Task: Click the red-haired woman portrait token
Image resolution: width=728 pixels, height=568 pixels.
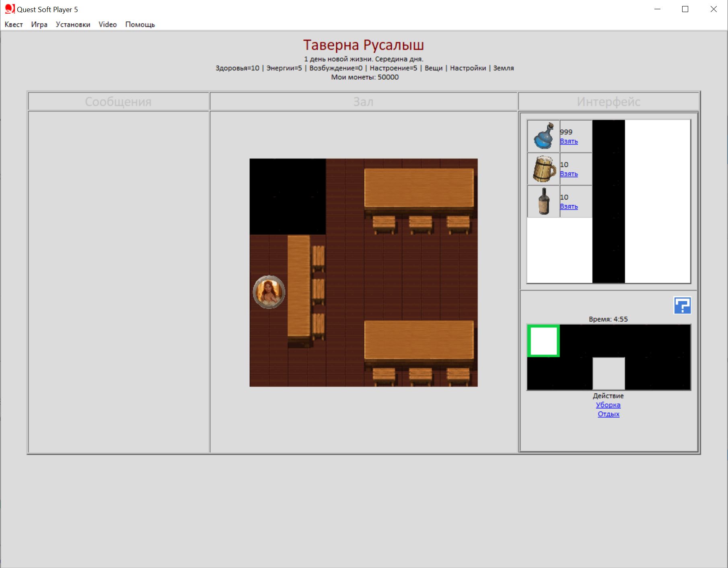Action: click(x=269, y=292)
